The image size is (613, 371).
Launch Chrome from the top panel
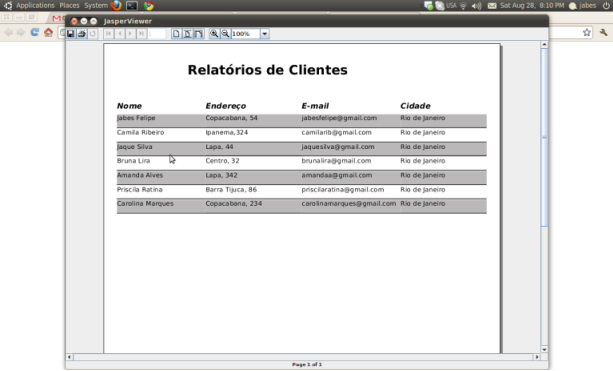[x=149, y=5]
